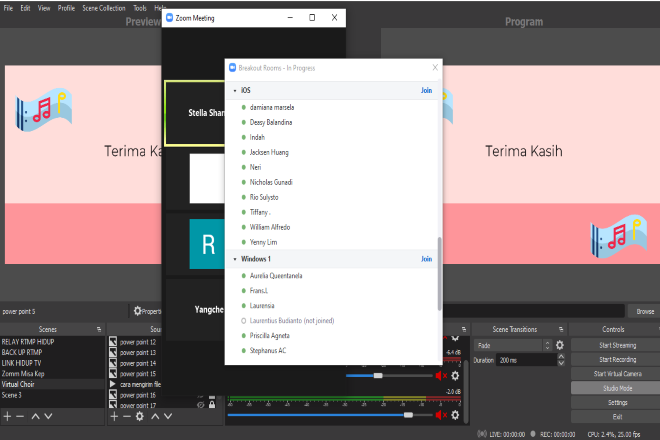
Task: Open the Scene Collection menu
Action: (104, 7)
